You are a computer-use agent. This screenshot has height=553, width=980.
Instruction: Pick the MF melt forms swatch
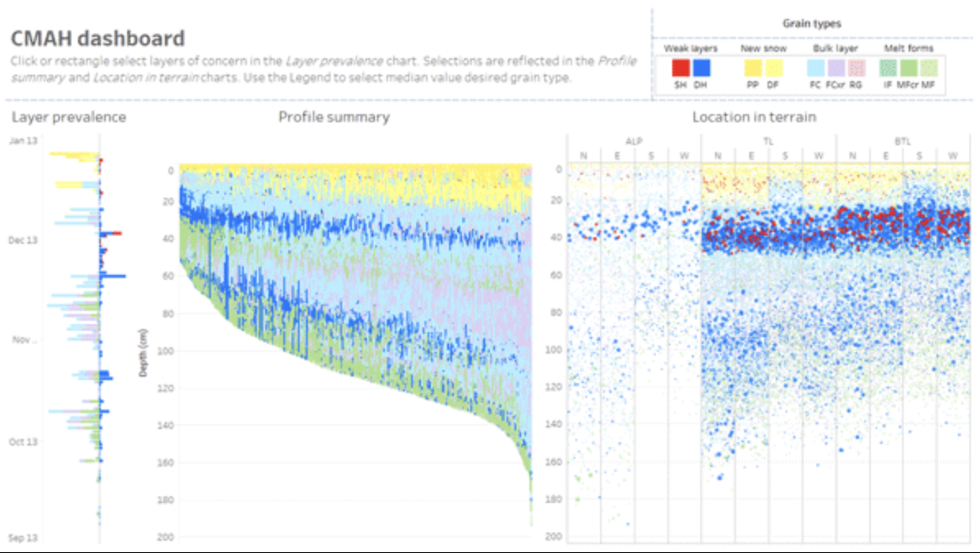(928, 67)
